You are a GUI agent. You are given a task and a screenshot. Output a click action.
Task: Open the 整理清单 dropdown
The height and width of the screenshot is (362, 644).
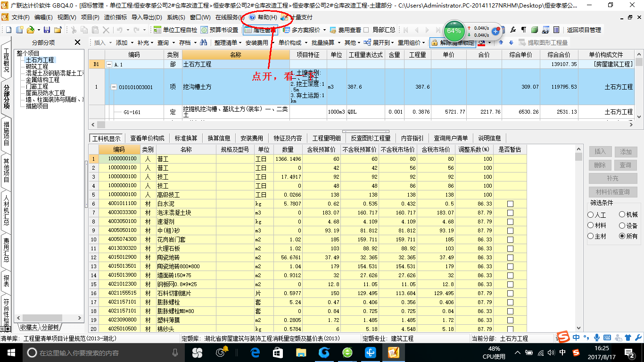coord(228,42)
